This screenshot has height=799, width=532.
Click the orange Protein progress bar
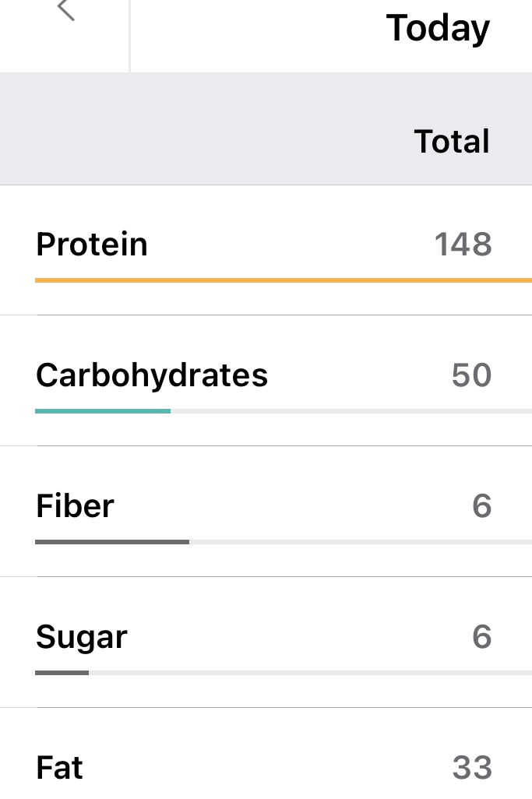pos(284,280)
